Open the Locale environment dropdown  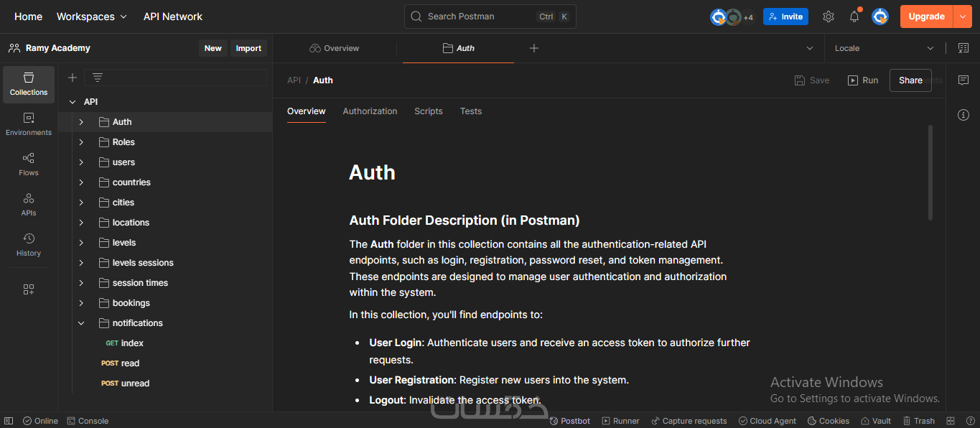[x=884, y=48]
